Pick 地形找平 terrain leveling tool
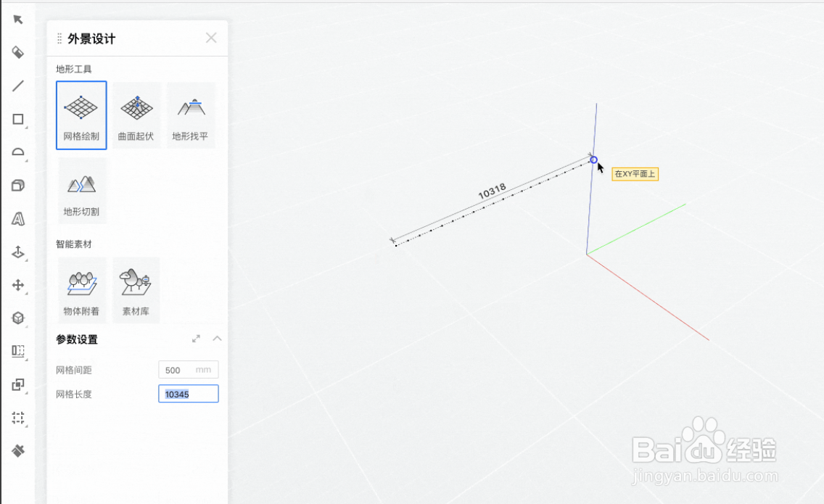This screenshot has width=824, height=504. pyautogui.click(x=190, y=115)
